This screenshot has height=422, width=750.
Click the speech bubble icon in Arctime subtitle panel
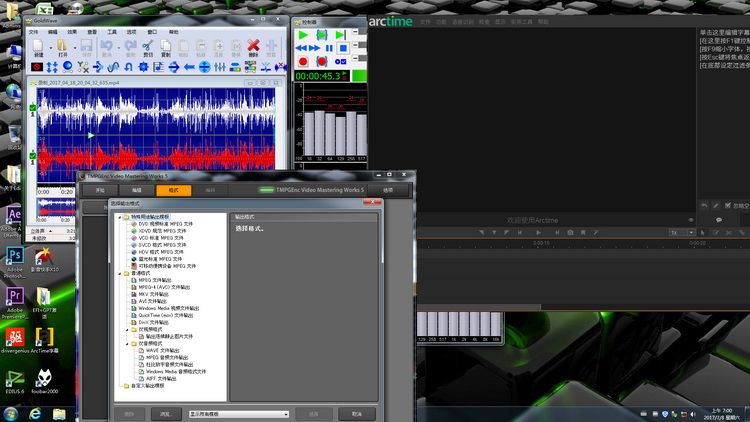(x=718, y=220)
